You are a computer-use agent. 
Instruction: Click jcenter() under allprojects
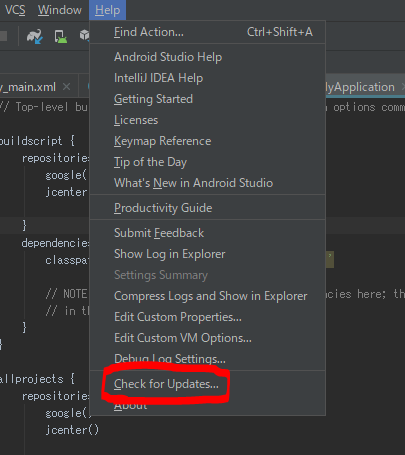click(x=72, y=430)
